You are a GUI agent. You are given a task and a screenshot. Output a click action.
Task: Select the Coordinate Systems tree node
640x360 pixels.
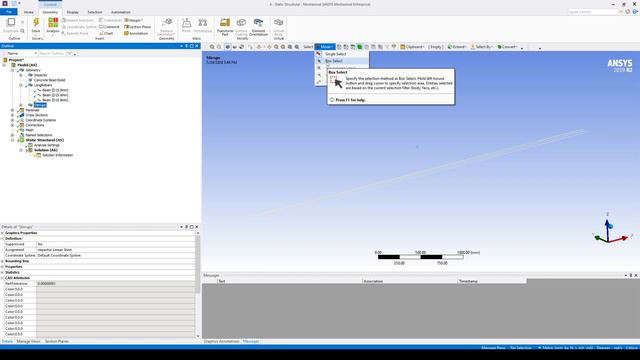pos(40,120)
